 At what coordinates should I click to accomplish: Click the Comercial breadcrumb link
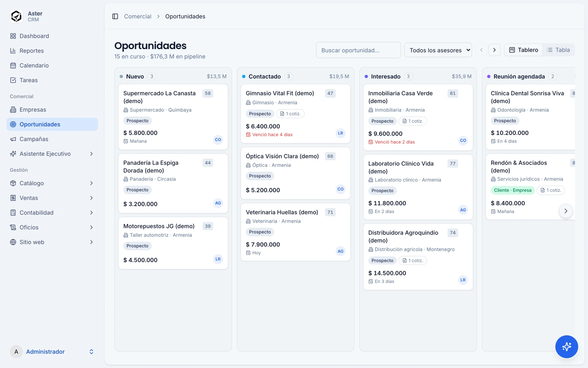pyautogui.click(x=138, y=16)
